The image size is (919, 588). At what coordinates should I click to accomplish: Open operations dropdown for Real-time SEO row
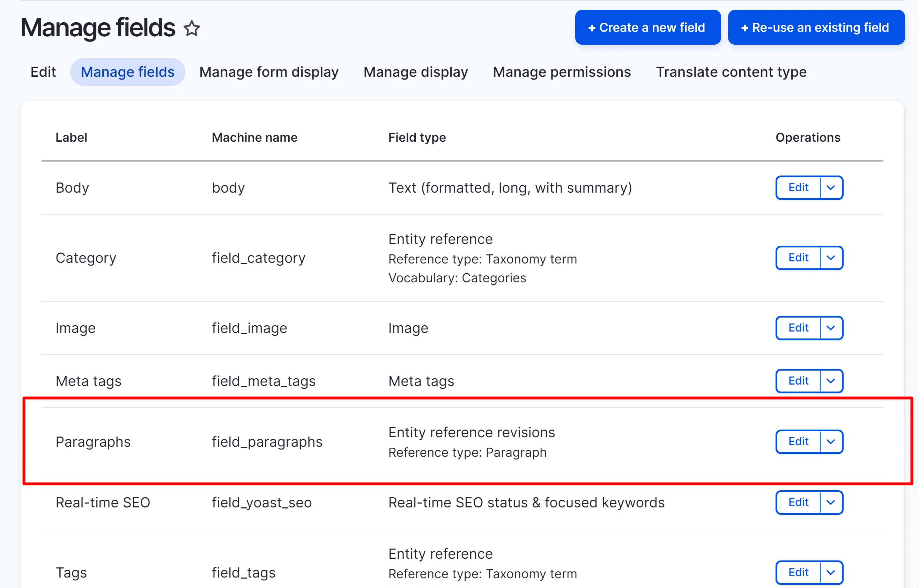tap(831, 502)
